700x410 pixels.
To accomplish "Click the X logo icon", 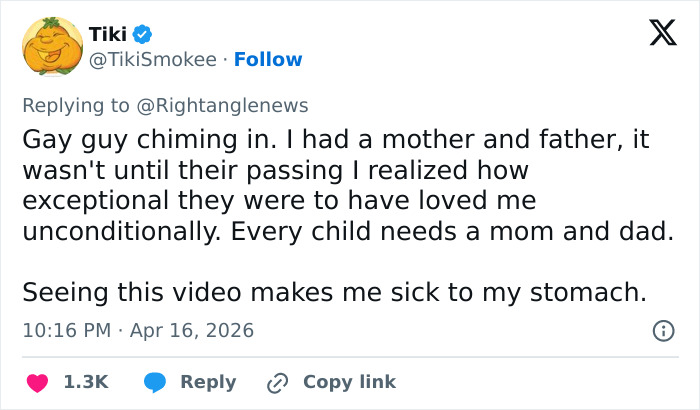I will point(656,34).
